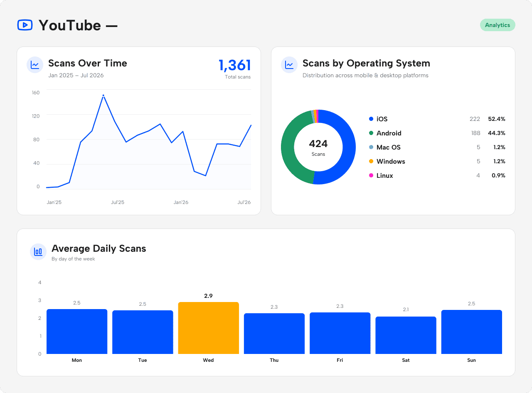Click the YouTube play logo icon
Viewport: 532px width, 393px height.
tap(25, 25)
